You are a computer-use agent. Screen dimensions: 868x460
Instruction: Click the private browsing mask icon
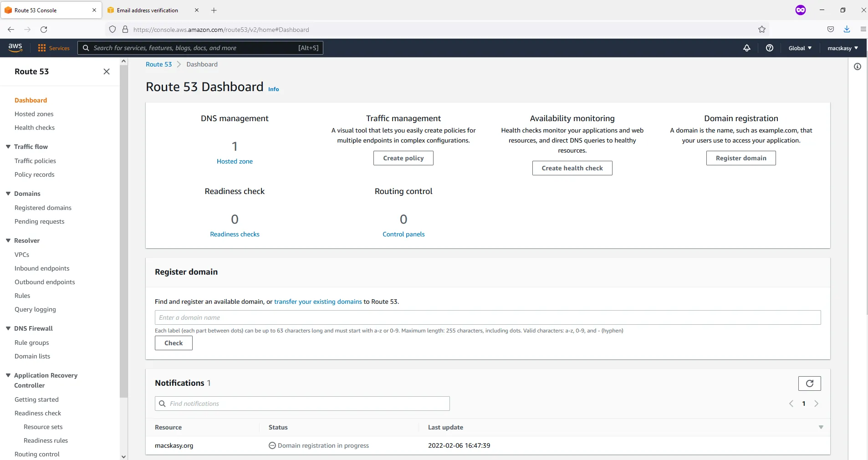coord(801,10)
